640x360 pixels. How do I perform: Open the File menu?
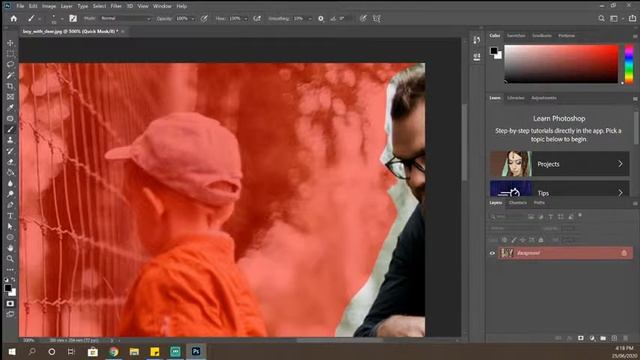[20, 6]
